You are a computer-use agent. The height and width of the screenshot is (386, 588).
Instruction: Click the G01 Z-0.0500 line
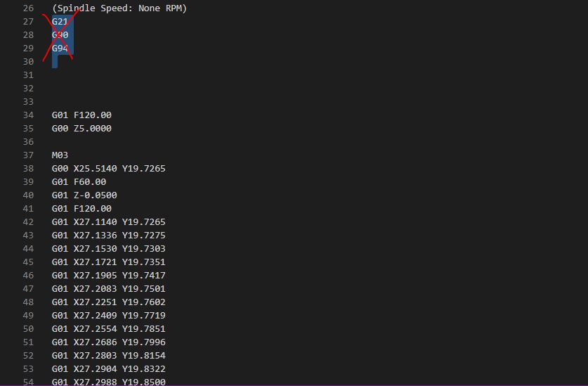[x=84, y=195]
